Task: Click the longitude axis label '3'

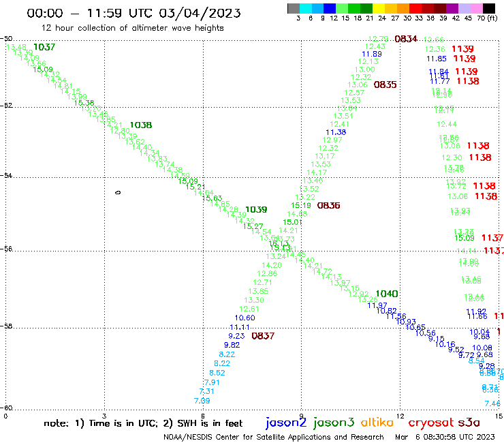Action: pos(104,416)
